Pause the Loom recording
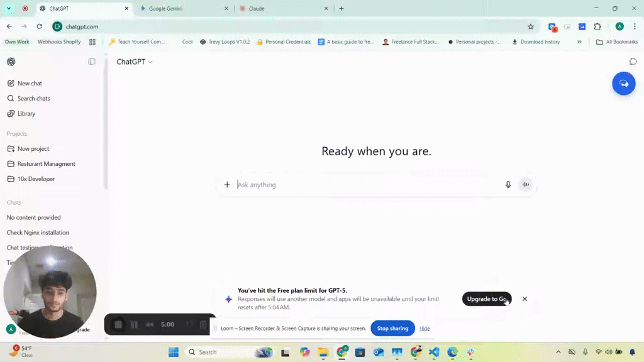Image resolution: width=644 pixels, height=362 pixels. tap(135, 324)
